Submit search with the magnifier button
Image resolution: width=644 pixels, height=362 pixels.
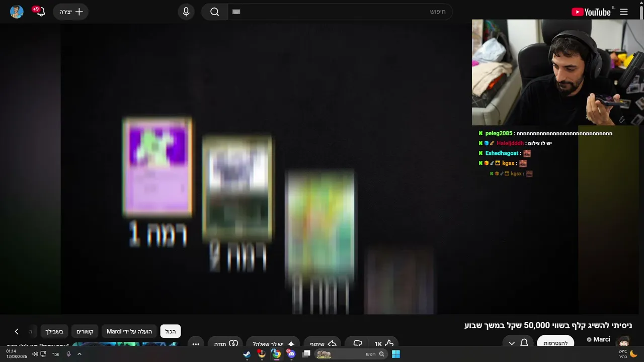point(215,12)
